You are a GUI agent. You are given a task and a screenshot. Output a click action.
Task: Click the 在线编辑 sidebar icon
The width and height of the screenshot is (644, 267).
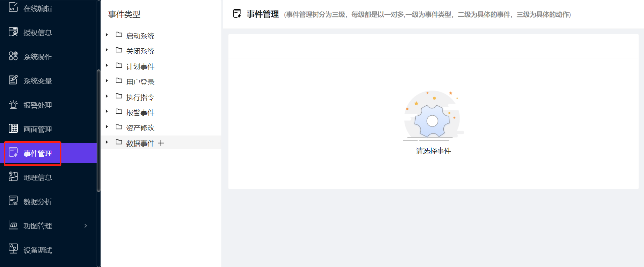coord(13,7)
